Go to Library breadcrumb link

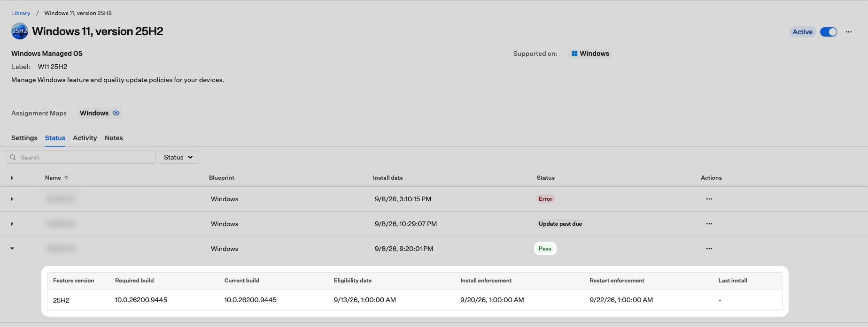[21, 13]
